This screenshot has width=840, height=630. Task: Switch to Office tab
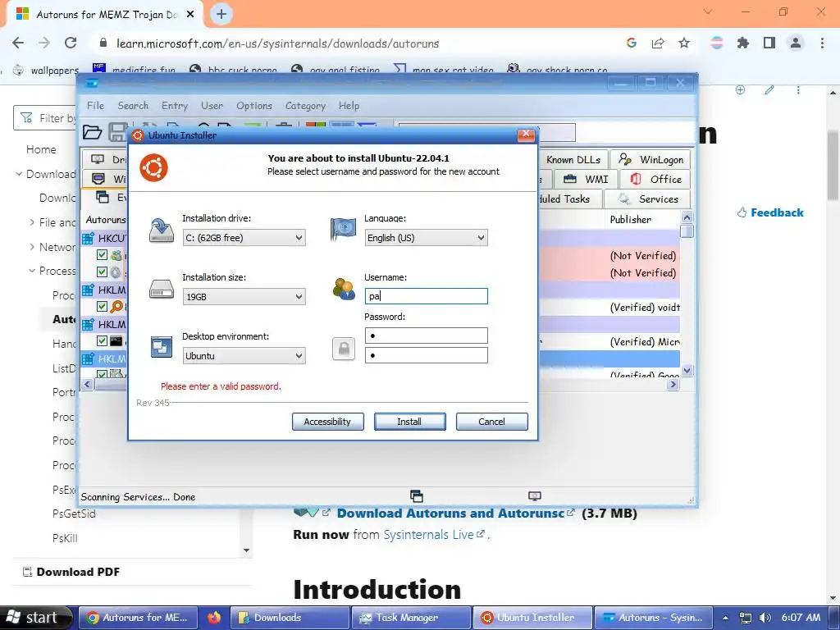(x=655, y=179)
